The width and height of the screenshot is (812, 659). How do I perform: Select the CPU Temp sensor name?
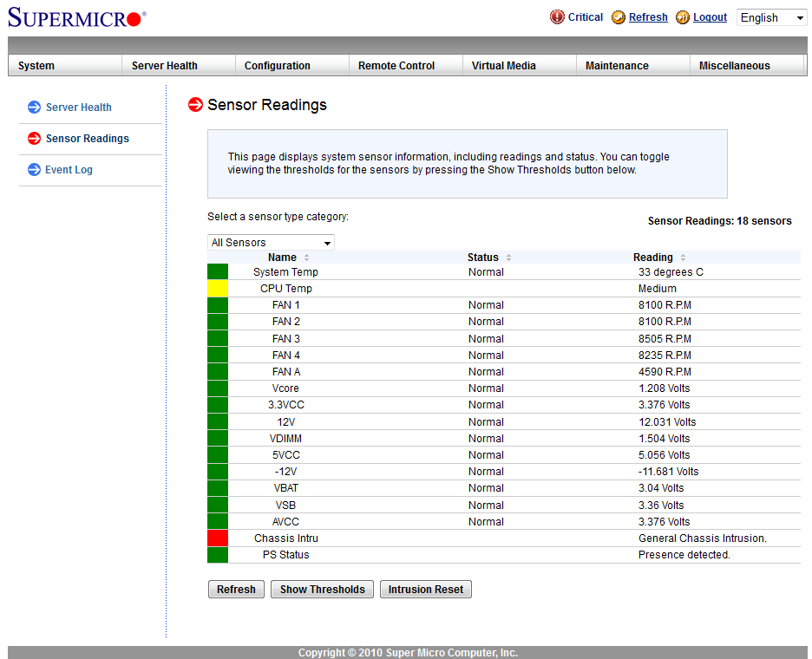pyautogui.click(x=286, y=289)
